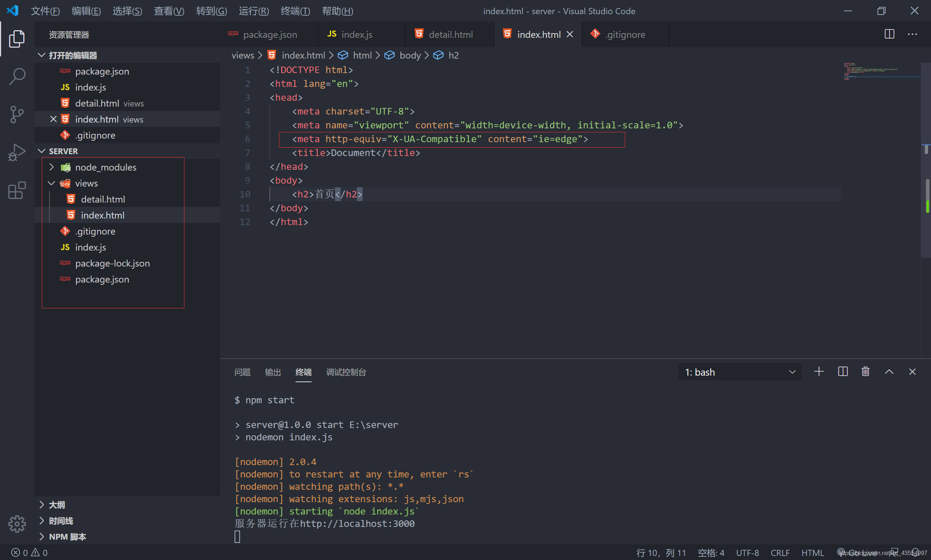The height and width of the screenshot is (560, 931).
Task: Open package.json from open editors list
Action: [x=127, y=71]
